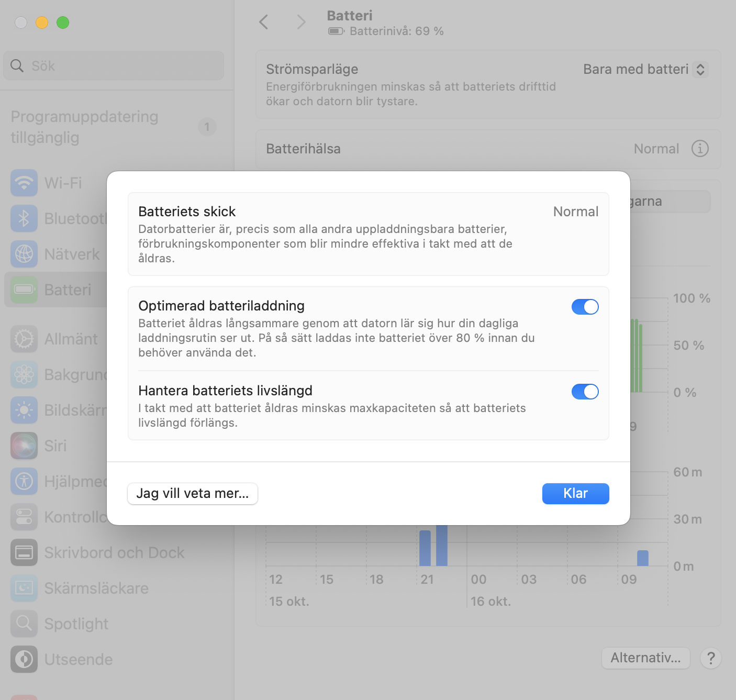
Task: Click the green zoom window button
Action: (63, 23)
